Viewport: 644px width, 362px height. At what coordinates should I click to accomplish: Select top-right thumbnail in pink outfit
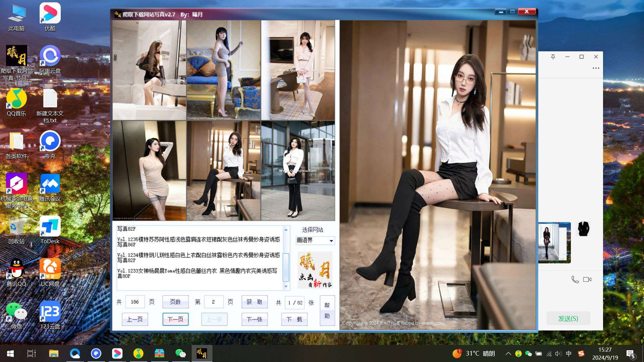[298, 70]
